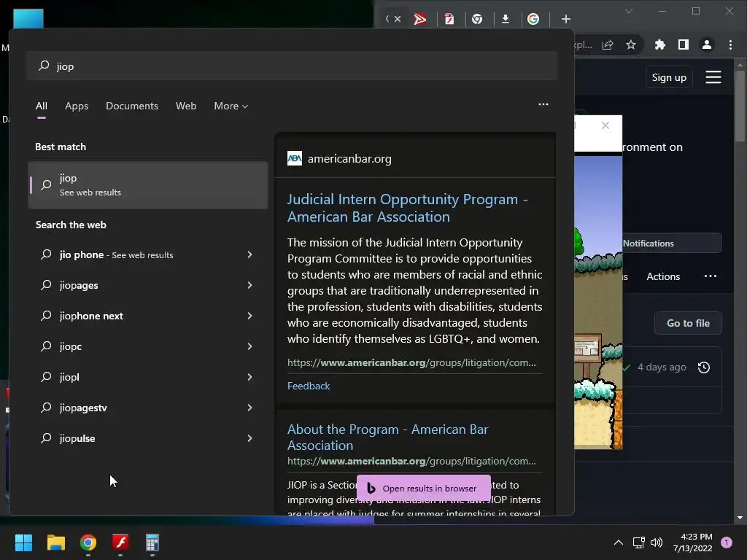
Task: Switch to Chrome tab with red arrow icon
Action: point(420,19)
